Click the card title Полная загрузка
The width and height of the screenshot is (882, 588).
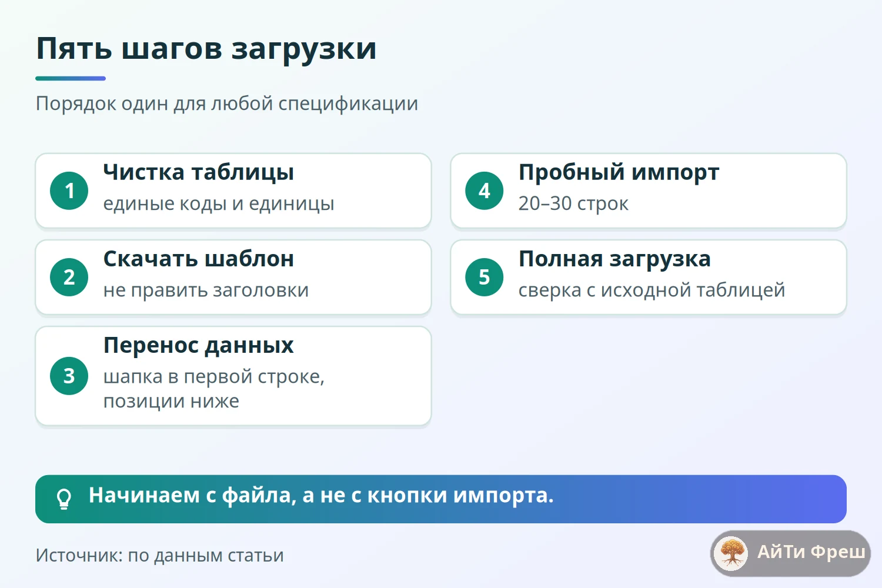coord(614,259)
